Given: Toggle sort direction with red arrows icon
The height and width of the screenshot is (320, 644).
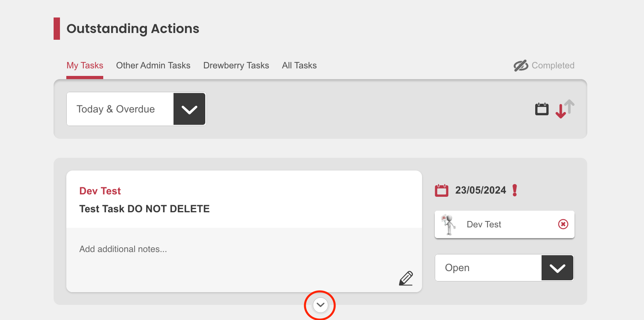Looking at the screenshot, I should click(x=565, y=109).
